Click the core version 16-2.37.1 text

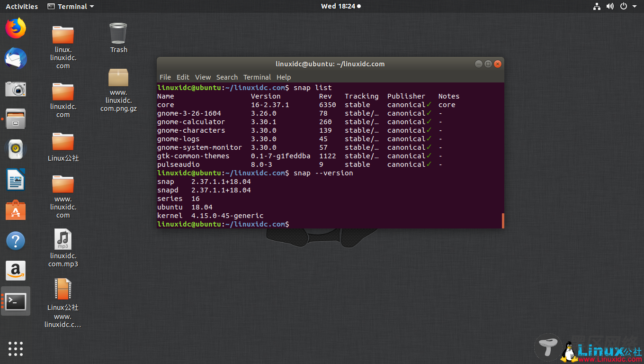tap(270, 105)
